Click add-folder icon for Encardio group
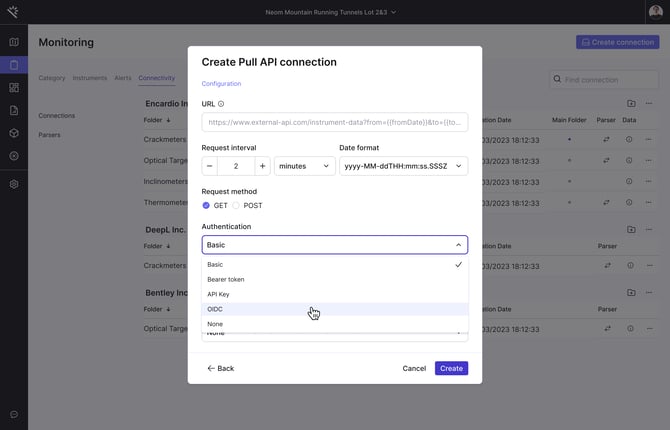 click(631, 103)
